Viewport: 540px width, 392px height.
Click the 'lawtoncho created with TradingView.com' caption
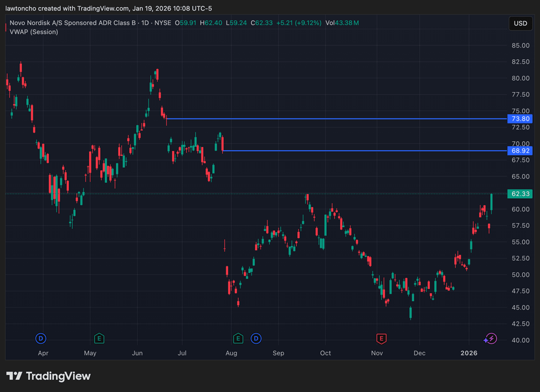66,8
